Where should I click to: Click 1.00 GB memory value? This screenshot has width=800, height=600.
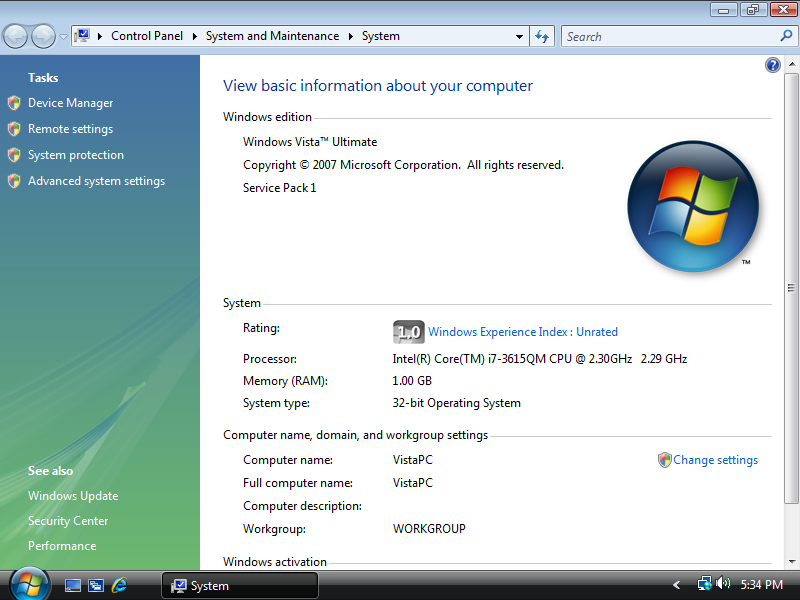(x=412, y=381)
